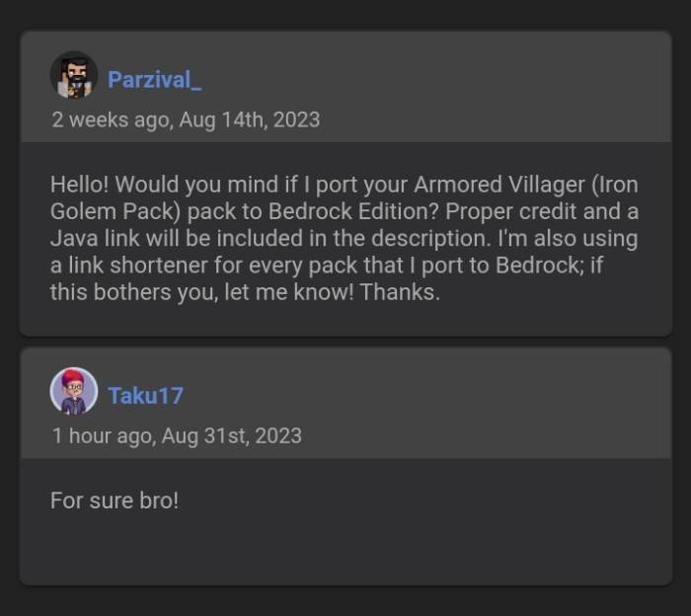This screenshot has height=616, width=691.
Task: Click the Parzival_ username link
Action: point(154,80)
